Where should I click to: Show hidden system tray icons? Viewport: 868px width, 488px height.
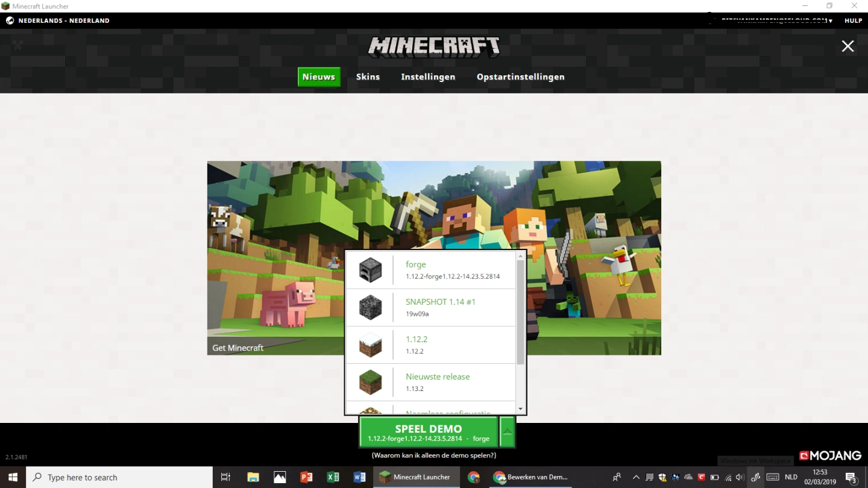coord(636,477)
